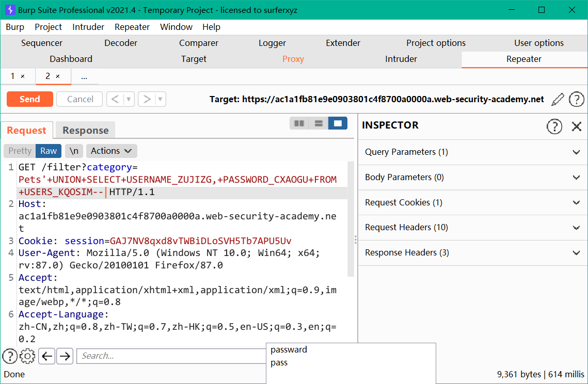588x384 pixels.
Task: Go to next search match arrow
Action: [65, 356]
